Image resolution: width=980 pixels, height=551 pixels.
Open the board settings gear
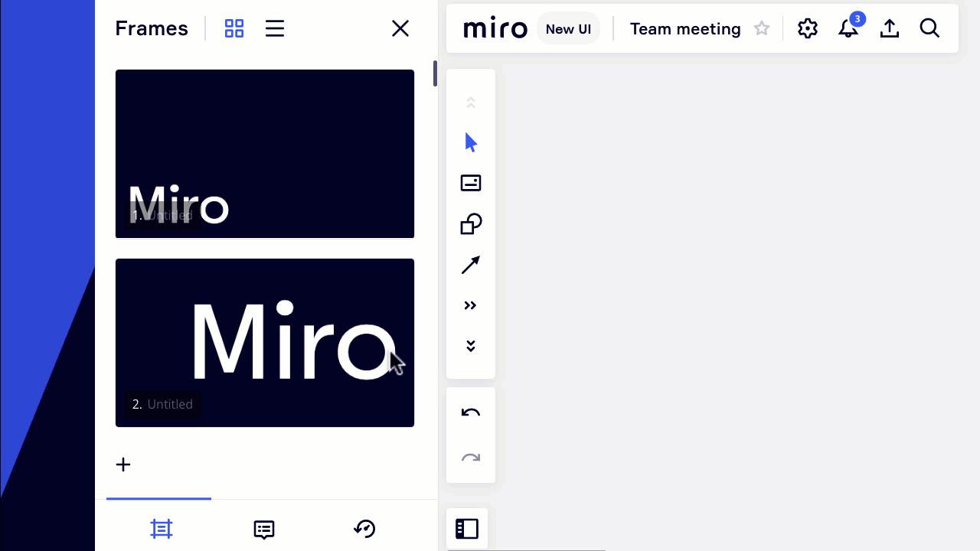tap(808, 28)
